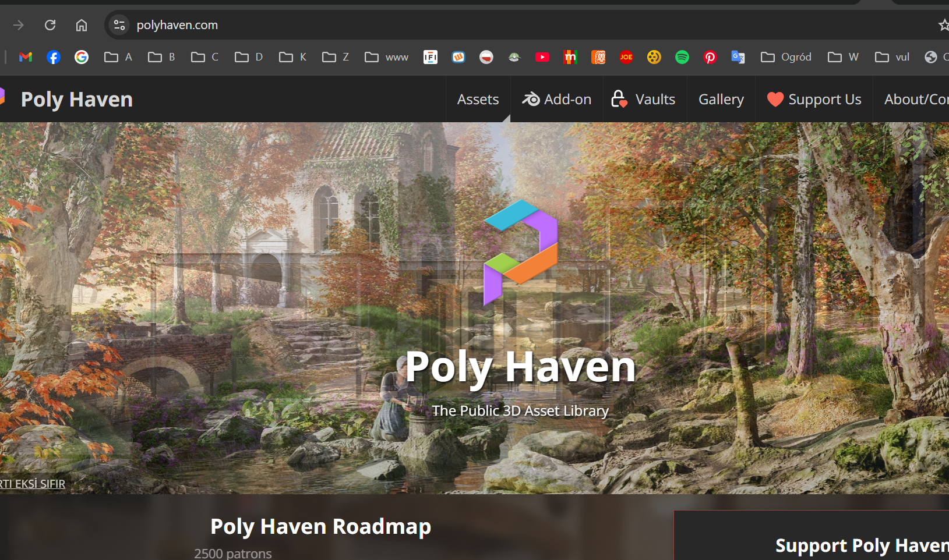This screenshot has width=949, height=560.
Task: Open the globe icon bookmark
Action: tap(931, 57)
